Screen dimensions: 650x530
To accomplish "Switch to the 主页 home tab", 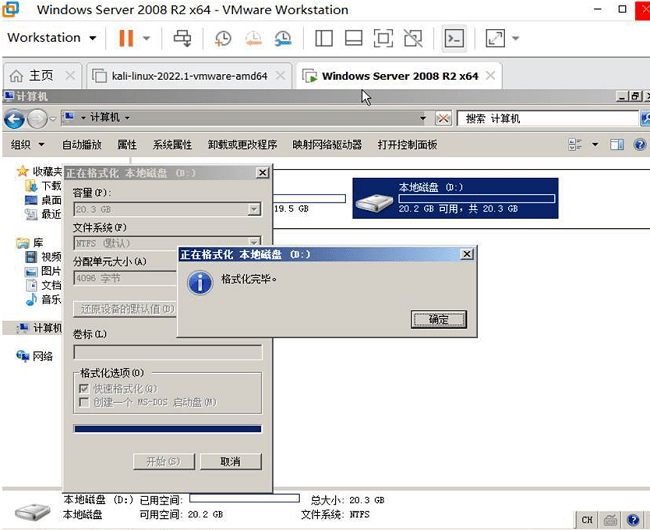I will [40, 75].
